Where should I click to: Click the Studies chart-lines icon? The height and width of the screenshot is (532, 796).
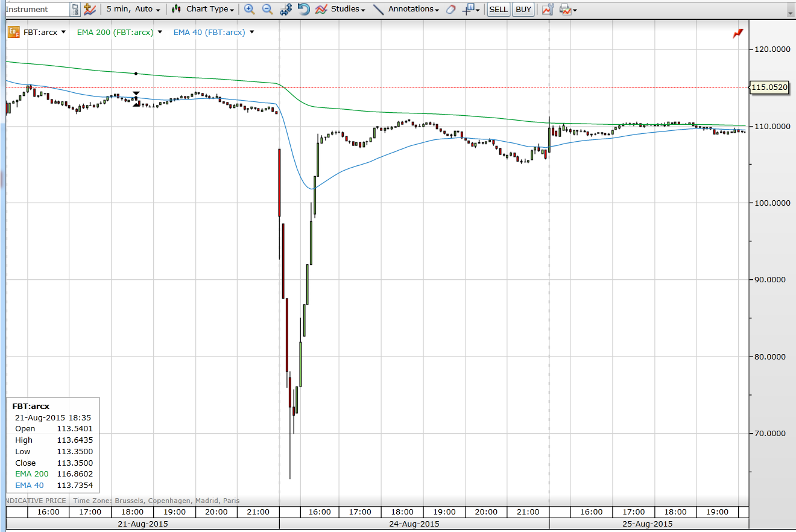coord(321,9)
